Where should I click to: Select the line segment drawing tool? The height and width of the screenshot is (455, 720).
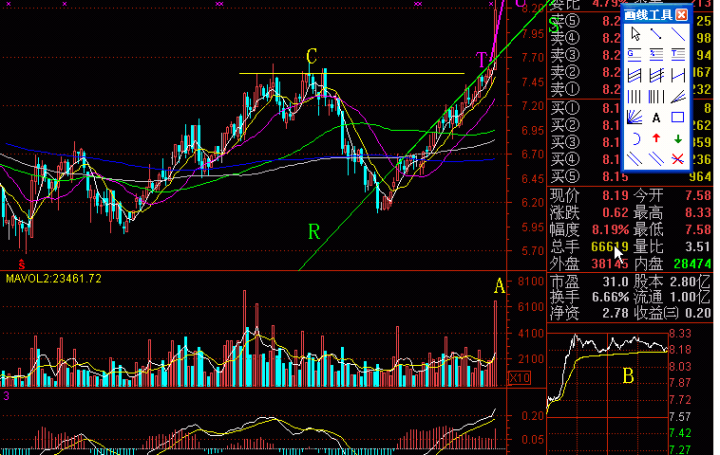(x=657, y=34)
